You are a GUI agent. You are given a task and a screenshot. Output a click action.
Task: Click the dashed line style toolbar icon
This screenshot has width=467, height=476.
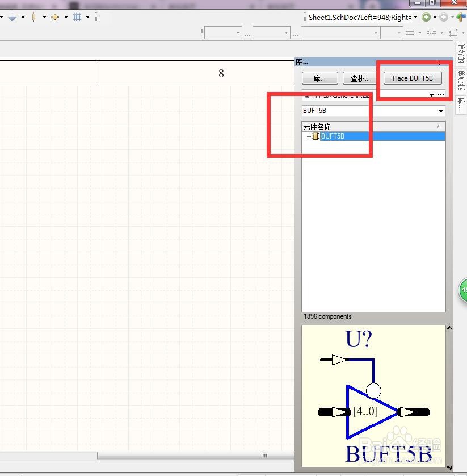point(431,32)
